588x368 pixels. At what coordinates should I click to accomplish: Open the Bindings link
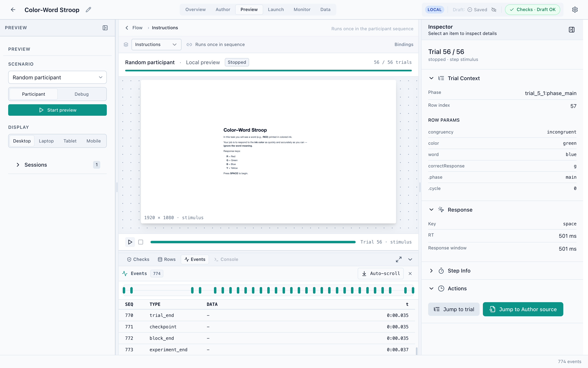pyautogui.click(x=404, y=45)
